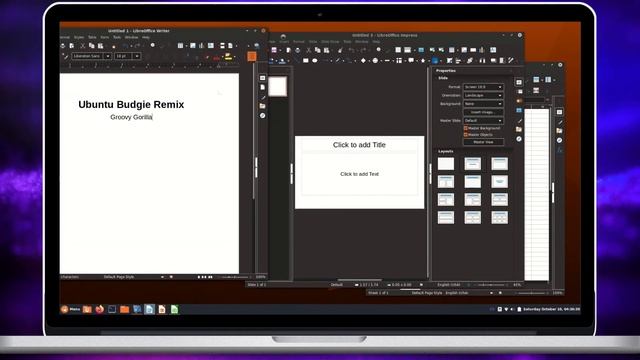The height and width of the screenshot is (360, 640).
Task: Open Writer font size dropdown arrow
Action: click(137, 56)
